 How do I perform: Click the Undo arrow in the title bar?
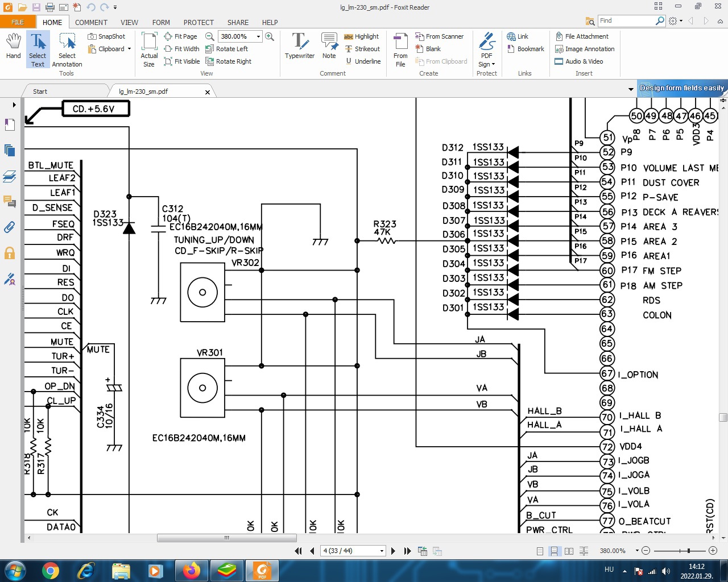click(92, 7)
